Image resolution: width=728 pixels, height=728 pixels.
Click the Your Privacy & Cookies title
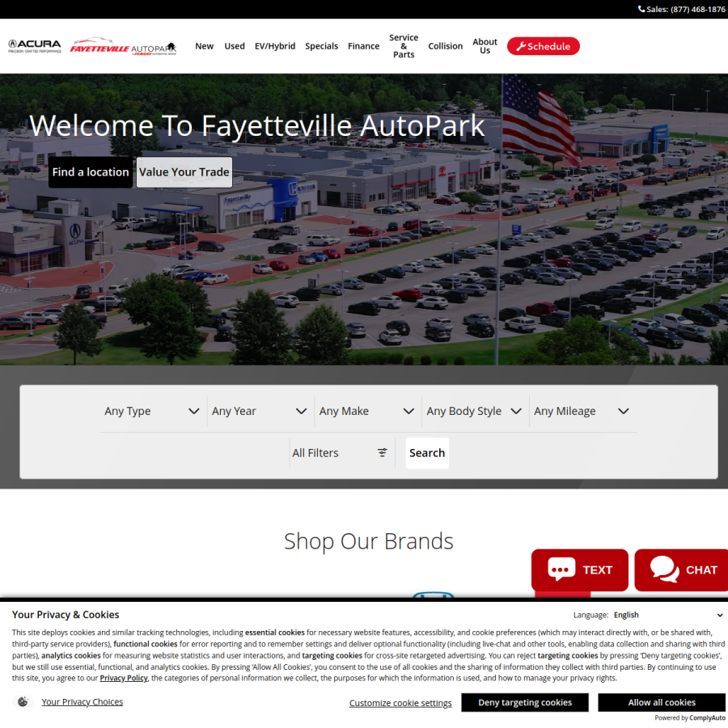(66, 615)
